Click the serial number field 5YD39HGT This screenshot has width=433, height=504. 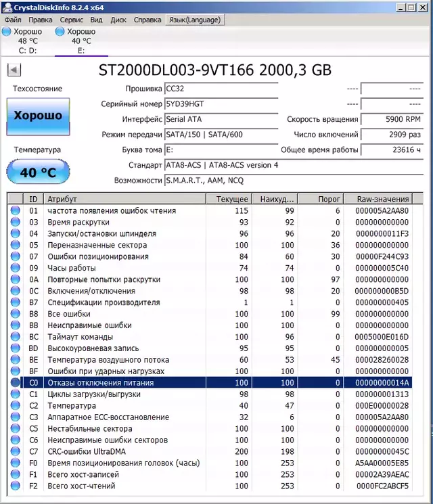click(x=221, y=104)
